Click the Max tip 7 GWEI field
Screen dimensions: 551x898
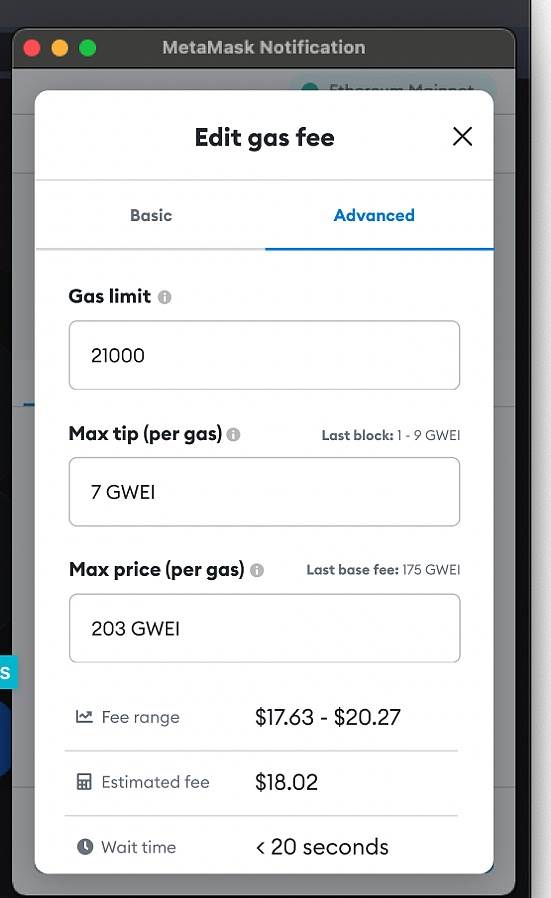coord(264,491)
